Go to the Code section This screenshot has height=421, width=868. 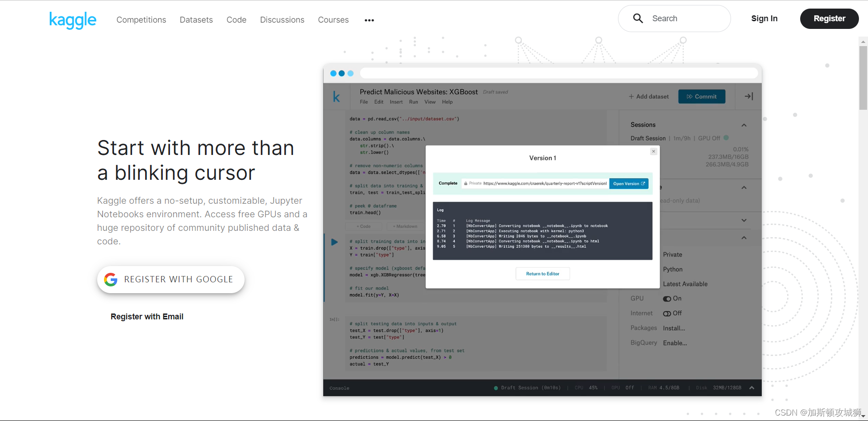[x=236, y=20]
